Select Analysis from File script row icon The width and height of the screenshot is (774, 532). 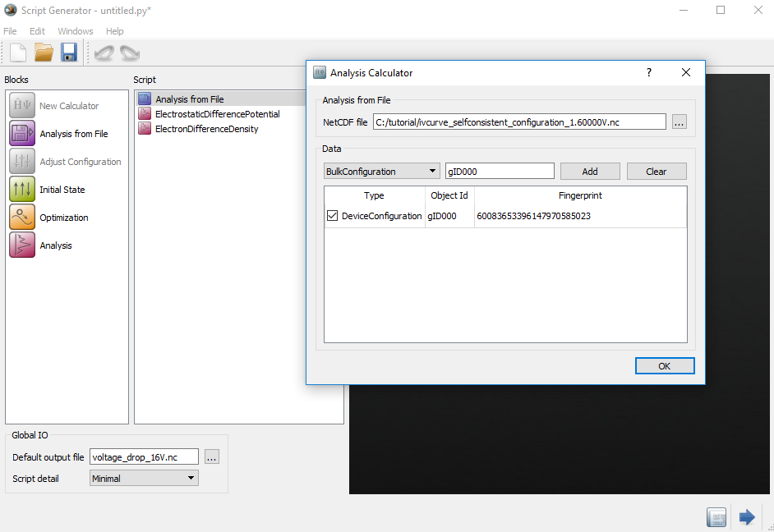coord(145,99)
